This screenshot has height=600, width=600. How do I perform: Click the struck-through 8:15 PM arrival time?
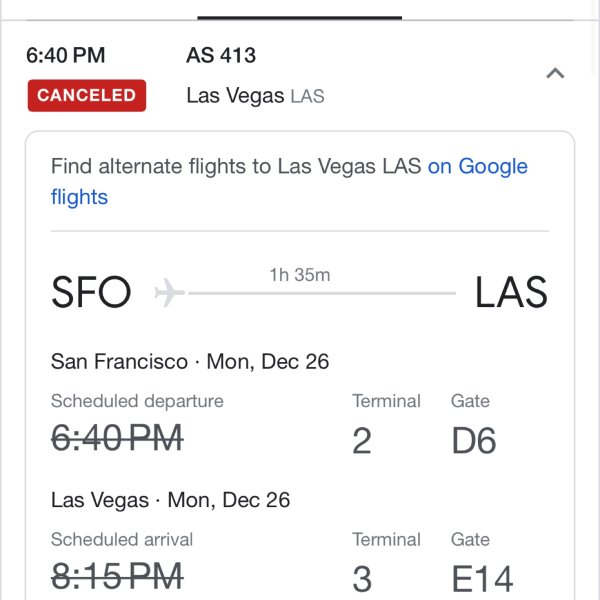117,576
